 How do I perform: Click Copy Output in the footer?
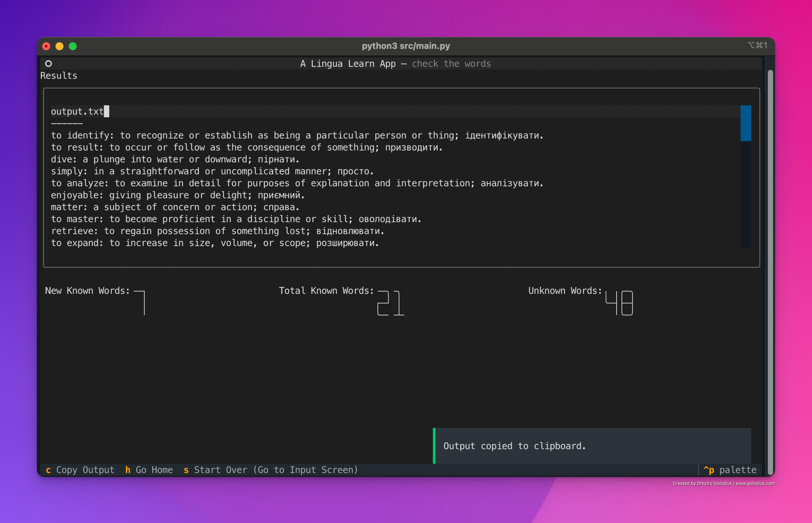click(80, 470)
